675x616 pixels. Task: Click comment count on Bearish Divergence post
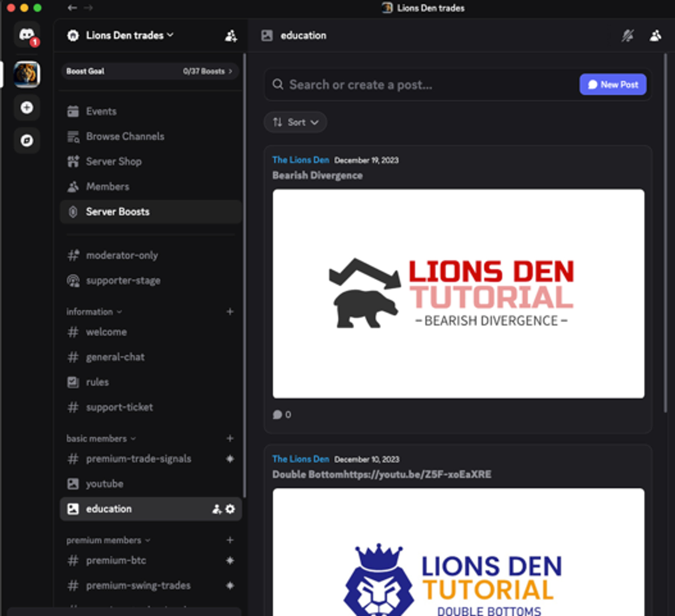[282, 415]
